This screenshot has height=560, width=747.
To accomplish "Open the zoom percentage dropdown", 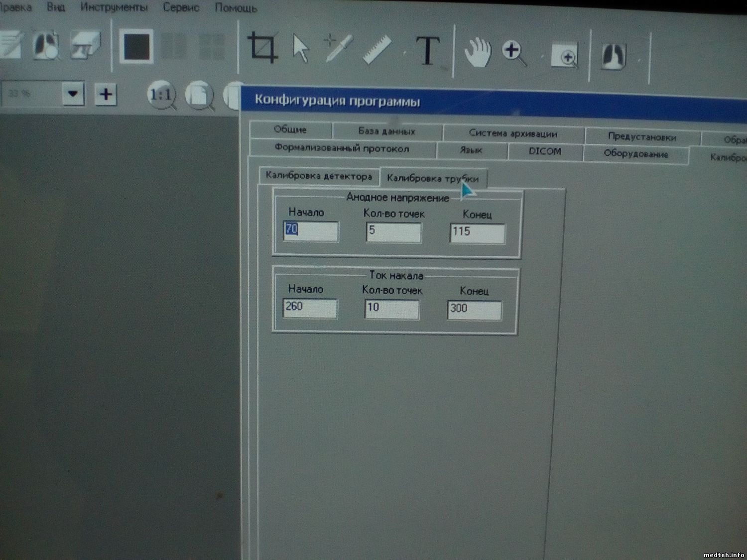I will (73, 94).
